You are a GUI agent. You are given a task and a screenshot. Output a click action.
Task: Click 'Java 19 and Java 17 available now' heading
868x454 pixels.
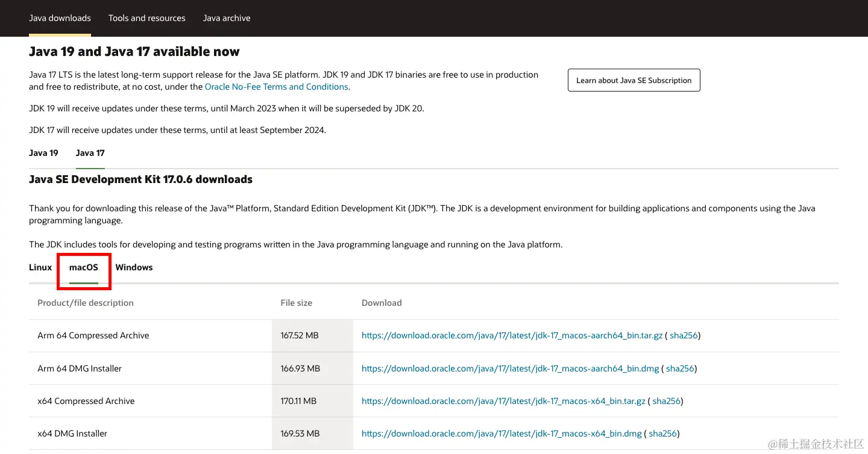coord(134,52)
